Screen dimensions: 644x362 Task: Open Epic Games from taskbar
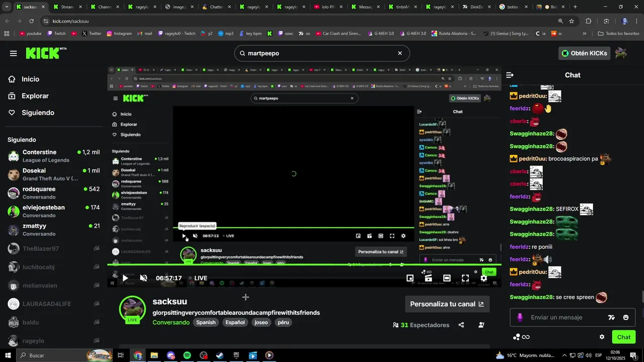coord(236,355)
